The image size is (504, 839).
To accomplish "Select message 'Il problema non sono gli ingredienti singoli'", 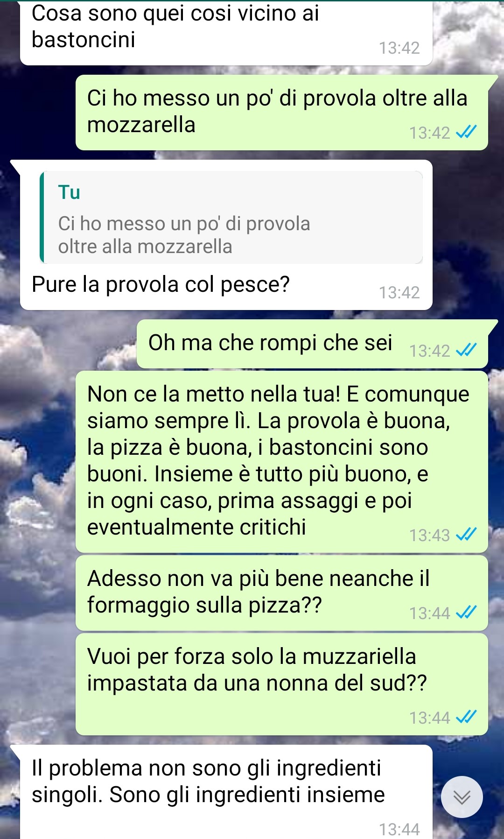I will tap(226, 792).
